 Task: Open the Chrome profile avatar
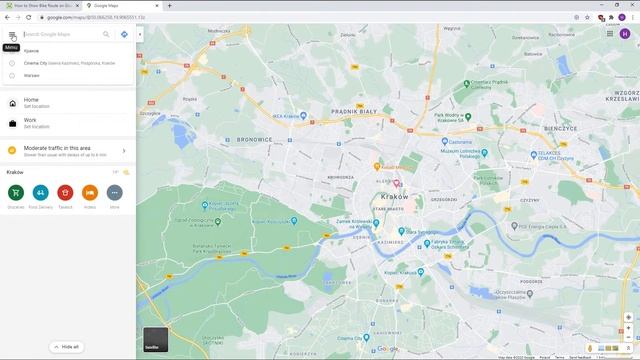click(x=622, y=18)
